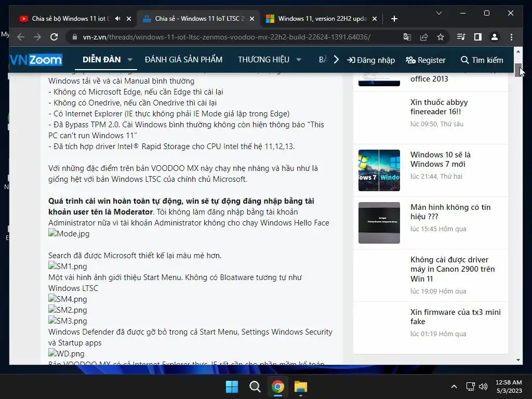Open the tab search dropdown chevron

[438, 13]
